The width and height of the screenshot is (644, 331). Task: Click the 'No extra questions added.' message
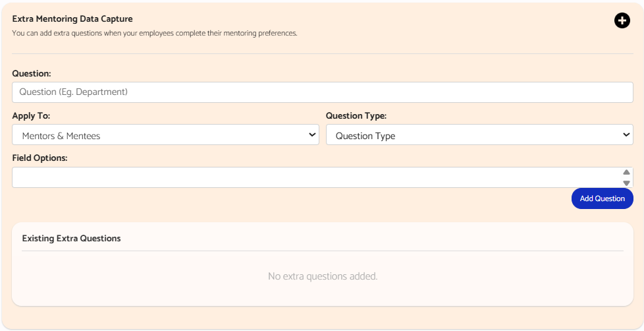[x=323, y=276]
